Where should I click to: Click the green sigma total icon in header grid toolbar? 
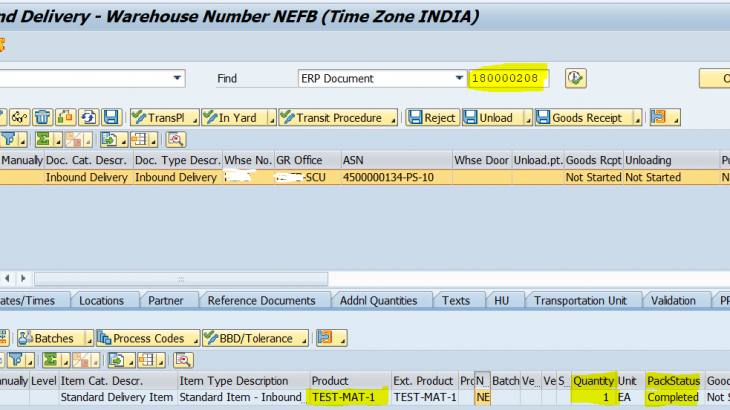pyautogui.click(x=43, y=139)
